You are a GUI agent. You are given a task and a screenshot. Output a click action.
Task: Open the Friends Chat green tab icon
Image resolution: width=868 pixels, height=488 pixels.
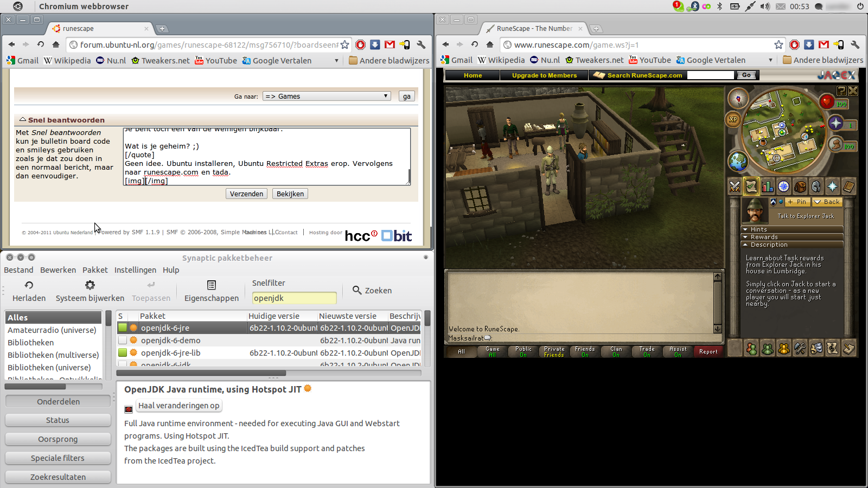pyautogui.click(x=768, y=349)
